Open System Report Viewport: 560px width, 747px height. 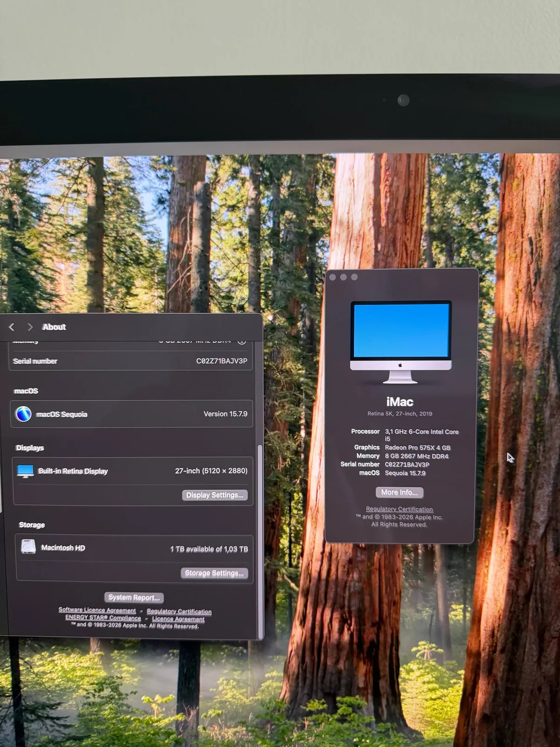pyautogui.click(x=134, y=598)
